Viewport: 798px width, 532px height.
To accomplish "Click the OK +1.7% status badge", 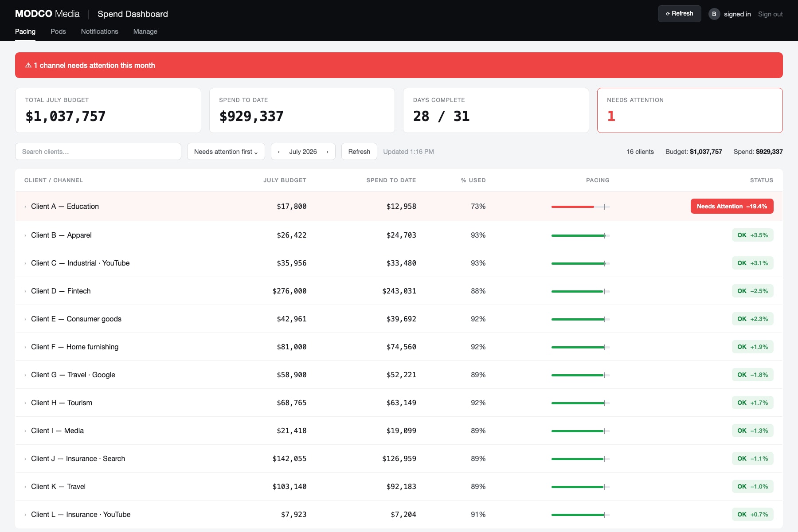I will point(752,403).
